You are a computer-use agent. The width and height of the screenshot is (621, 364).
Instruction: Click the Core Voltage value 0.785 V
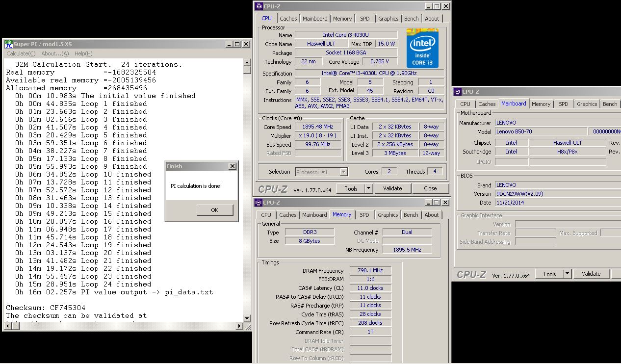pyautogui.click(x=380, y=61)
